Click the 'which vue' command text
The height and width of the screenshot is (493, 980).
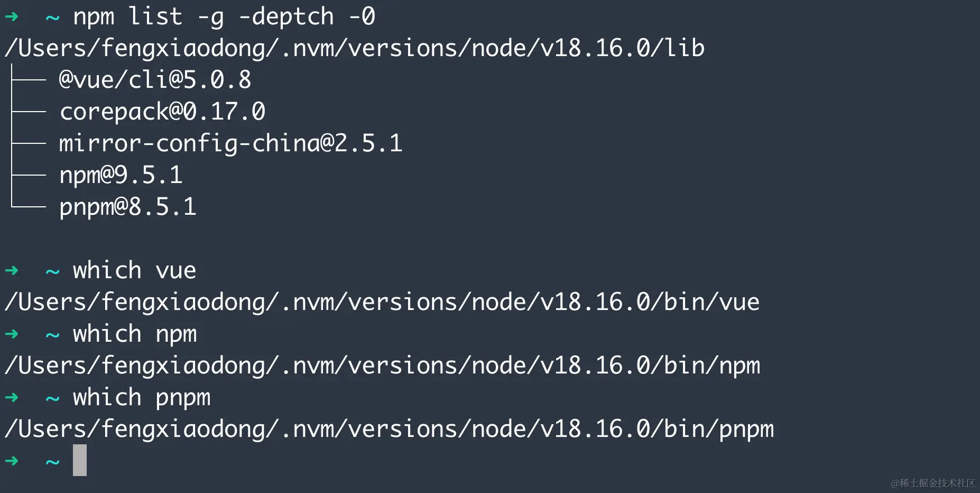135,270
